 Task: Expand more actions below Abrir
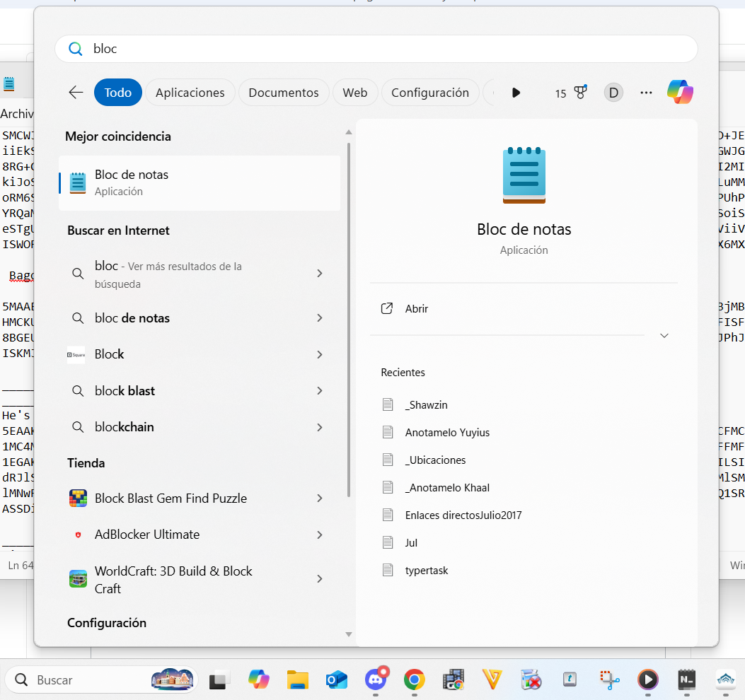664,336
